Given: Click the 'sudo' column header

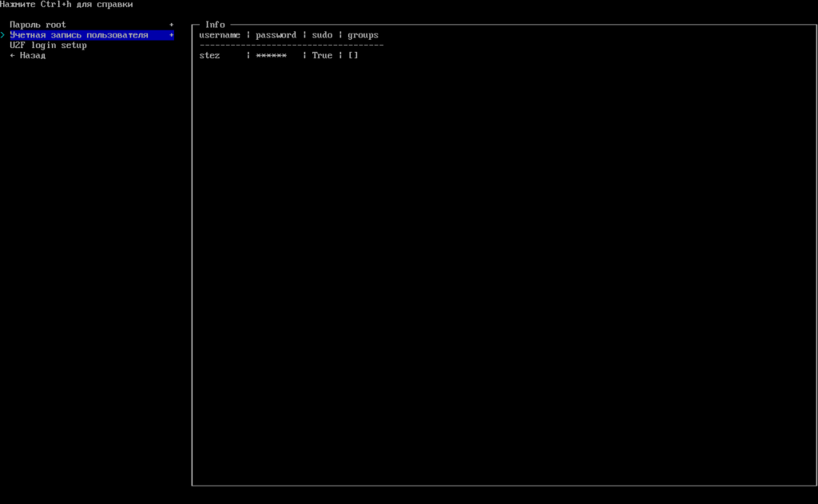Looking at the screenshot, I should [x=322, y=35].
